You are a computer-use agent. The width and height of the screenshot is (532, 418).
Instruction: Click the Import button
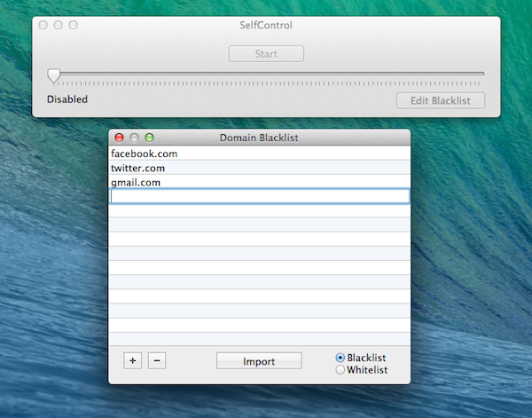259,361
